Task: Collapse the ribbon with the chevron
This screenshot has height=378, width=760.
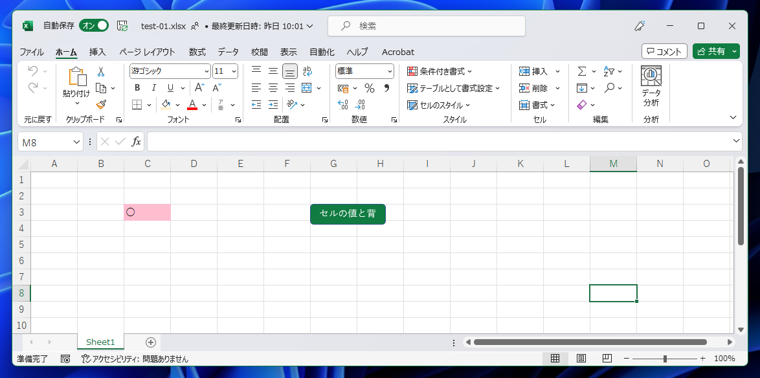Action: tap(733, 117)
